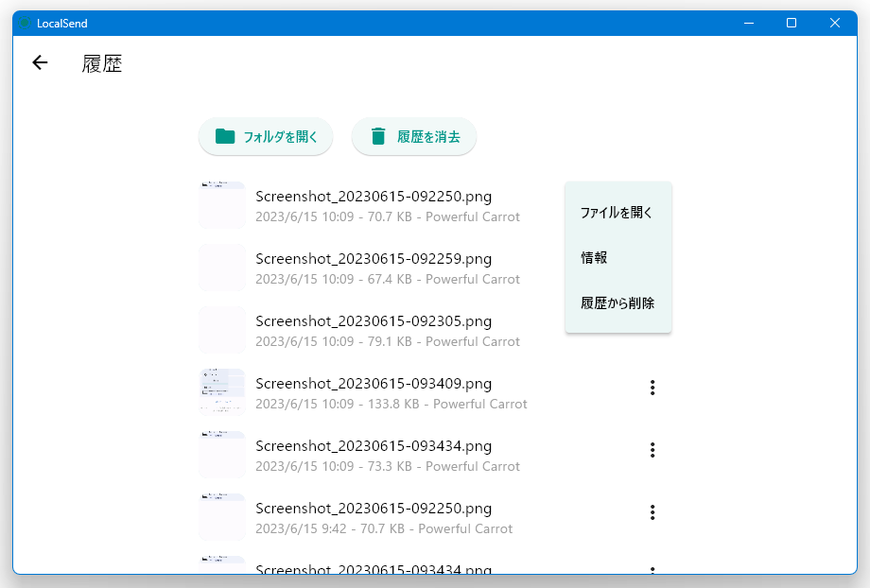This screenshot has height=588, width=870.
Task: Click the thumbnail of the 73.3 KB screenshot
Action: pos(222,455)
